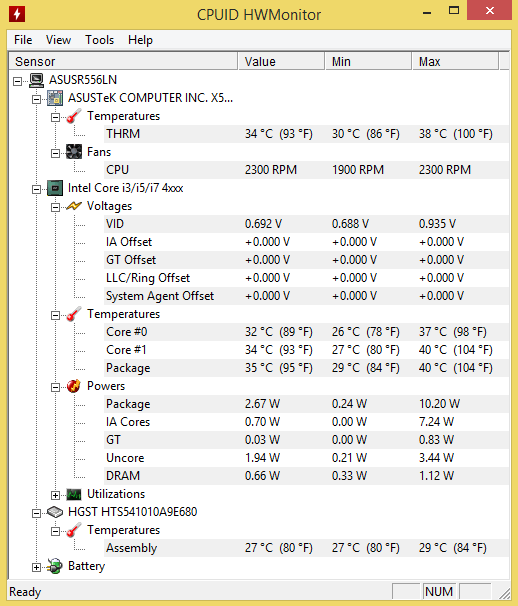Expand the Battery node
This screenshot has width=518, height=606.
(x=36, y=567)
